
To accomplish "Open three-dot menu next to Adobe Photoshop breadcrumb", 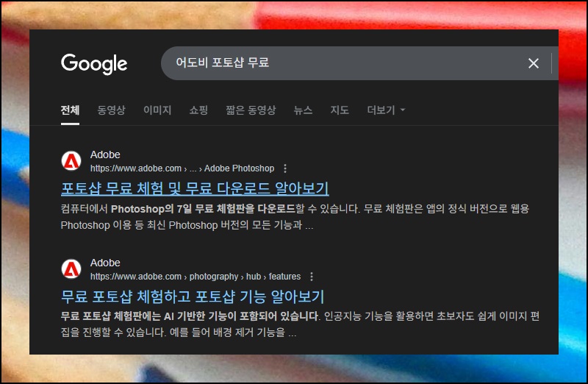I will click(x=285, y=168).
